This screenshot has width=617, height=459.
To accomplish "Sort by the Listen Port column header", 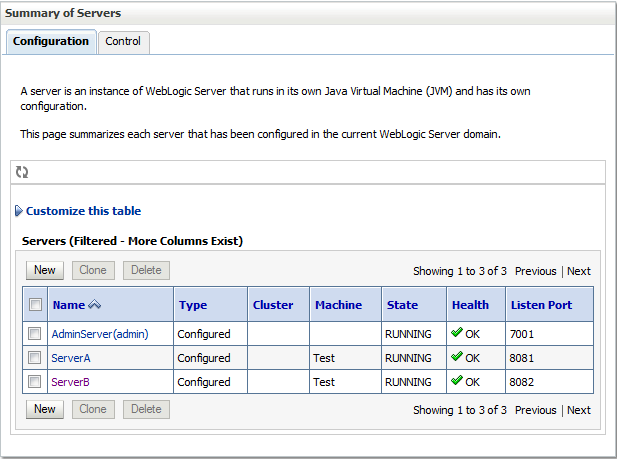I will 541,305.
